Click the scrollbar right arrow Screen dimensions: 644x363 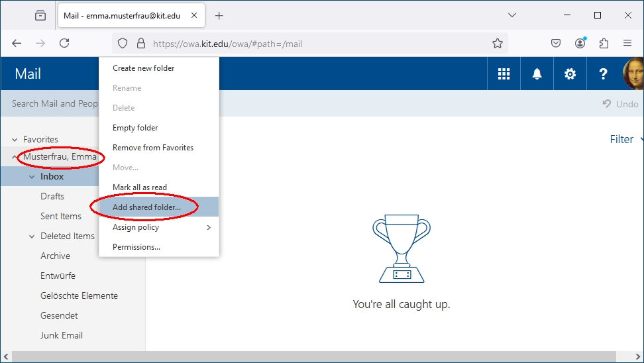[x=638, y=356]
